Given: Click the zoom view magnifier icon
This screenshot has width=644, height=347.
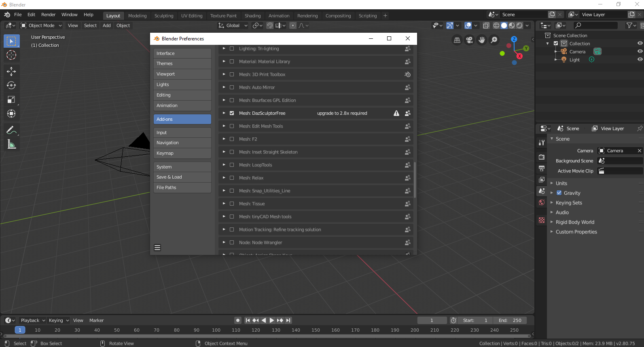Looking at the screenshot, I should [494, 40].
